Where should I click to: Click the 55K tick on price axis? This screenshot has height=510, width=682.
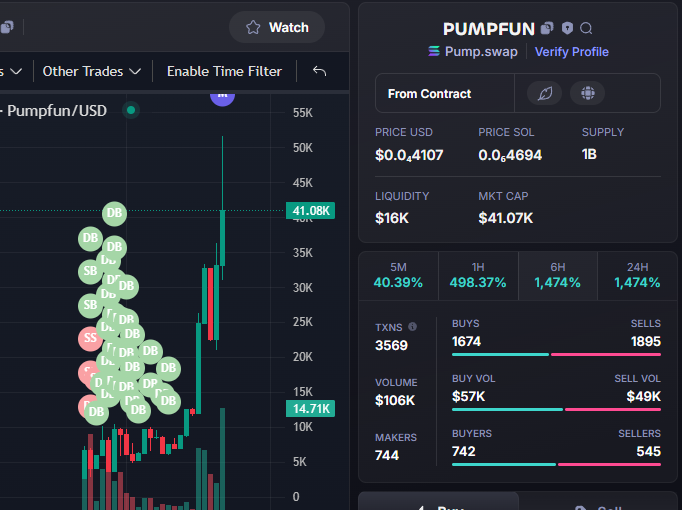tap(303, 113)
